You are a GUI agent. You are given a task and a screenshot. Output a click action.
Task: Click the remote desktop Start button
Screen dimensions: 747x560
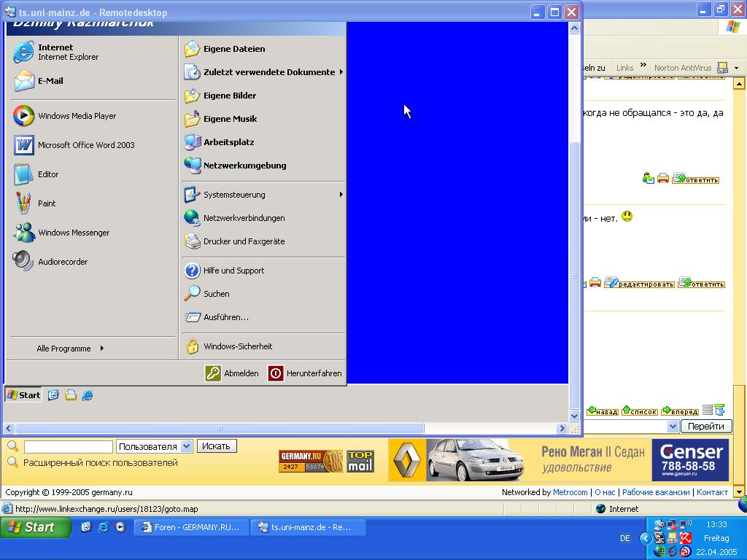pyautogui.click(x=23, y=395)
